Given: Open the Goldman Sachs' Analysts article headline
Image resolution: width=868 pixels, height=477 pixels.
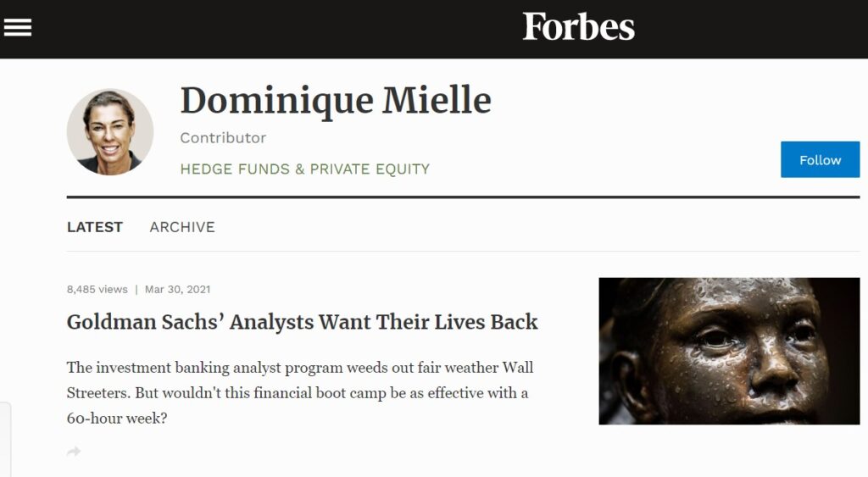Looking at the screenshot, I should pyautogui.click(x=303, y=322).
